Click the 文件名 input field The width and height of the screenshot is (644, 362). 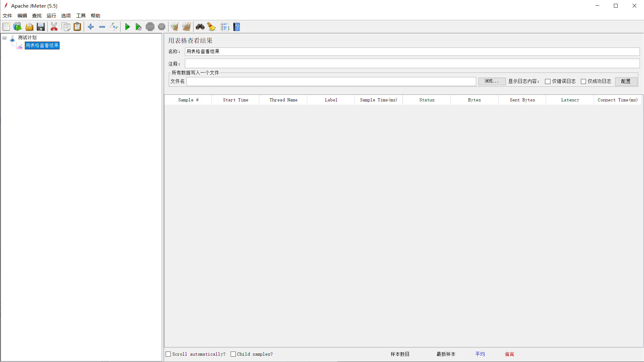click(331, 81)
